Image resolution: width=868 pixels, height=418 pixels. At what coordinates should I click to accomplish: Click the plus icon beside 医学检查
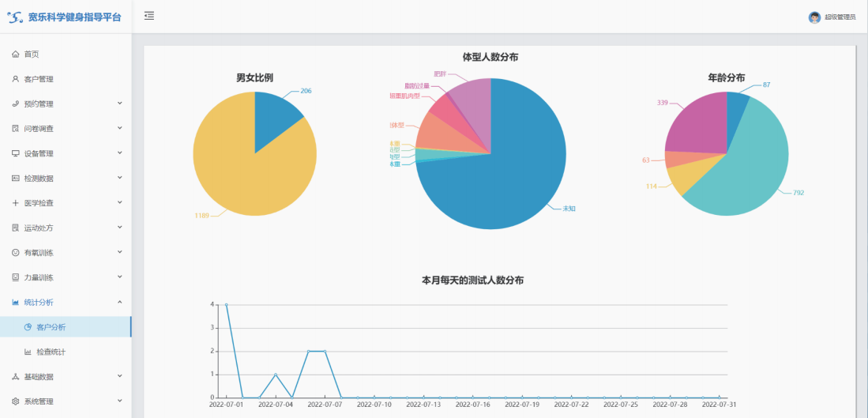tap(15, 203)
